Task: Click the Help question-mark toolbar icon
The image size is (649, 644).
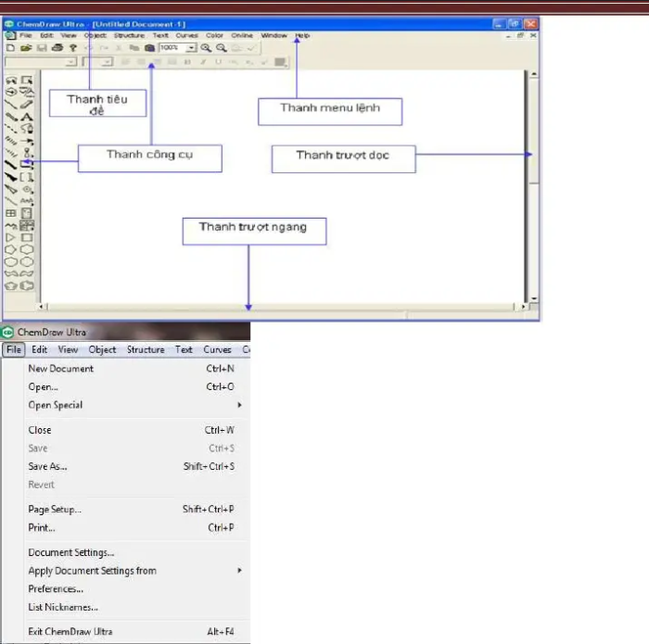Action: [x=73, y=48]
